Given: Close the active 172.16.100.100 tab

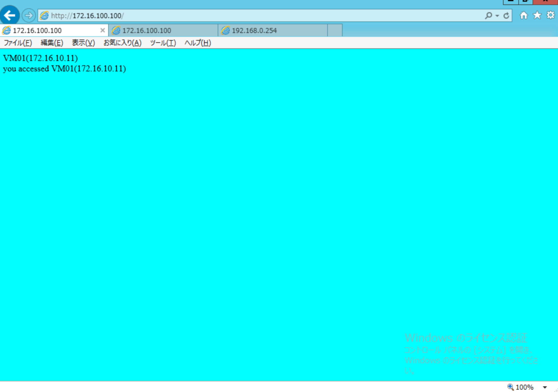Looking at the screenshot, I should coord(102,30).
